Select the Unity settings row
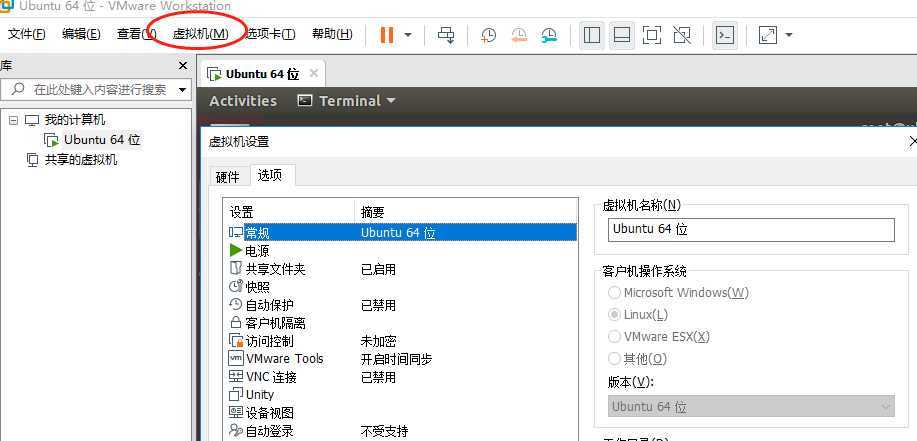Screen dimensions: 917x441 (402, 395)
